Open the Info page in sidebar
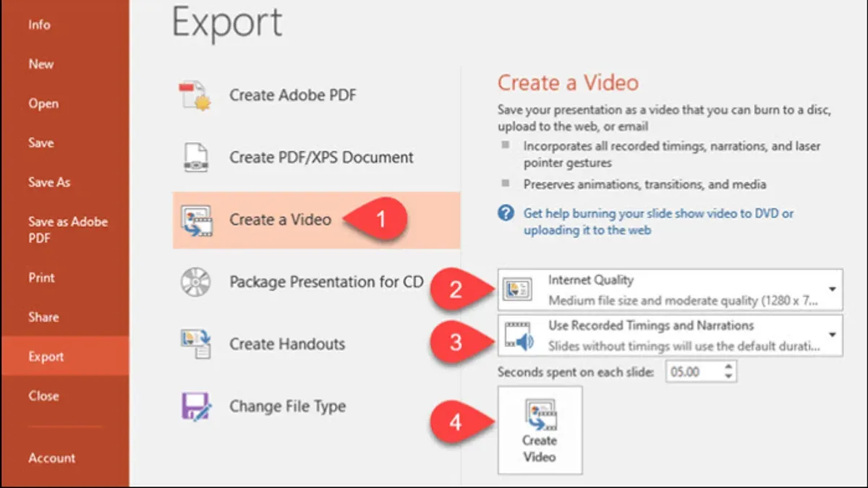Screen dimensions: 868x488 [x=39, y=25]
